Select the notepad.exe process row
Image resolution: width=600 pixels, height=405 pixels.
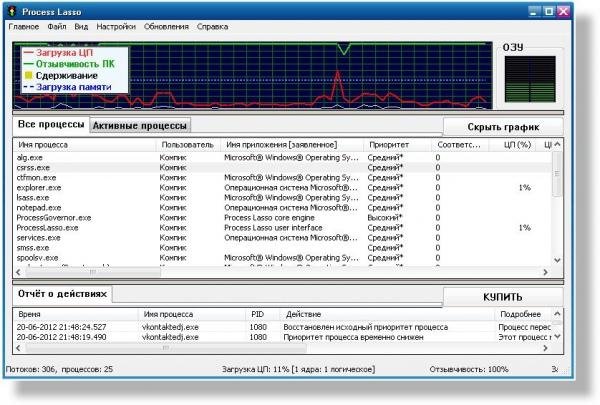(282, 207)
